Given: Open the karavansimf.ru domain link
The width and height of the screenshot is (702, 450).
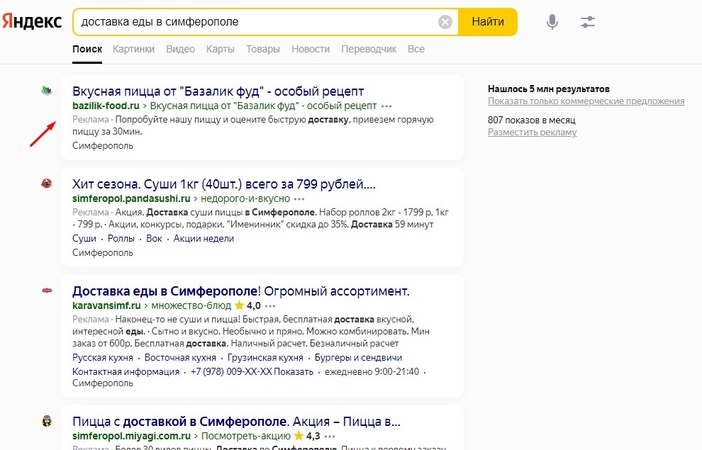Looking at the screenshot, I should 107,305.
